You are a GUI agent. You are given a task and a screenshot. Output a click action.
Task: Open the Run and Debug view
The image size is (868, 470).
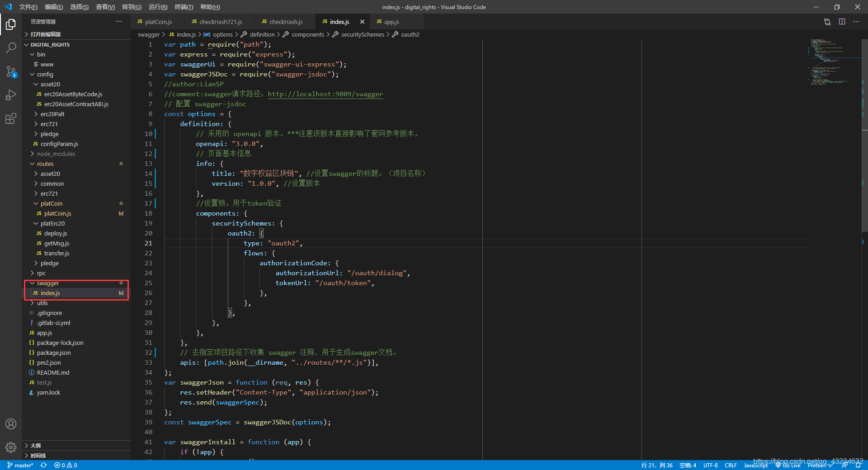[x=11, y=95]
